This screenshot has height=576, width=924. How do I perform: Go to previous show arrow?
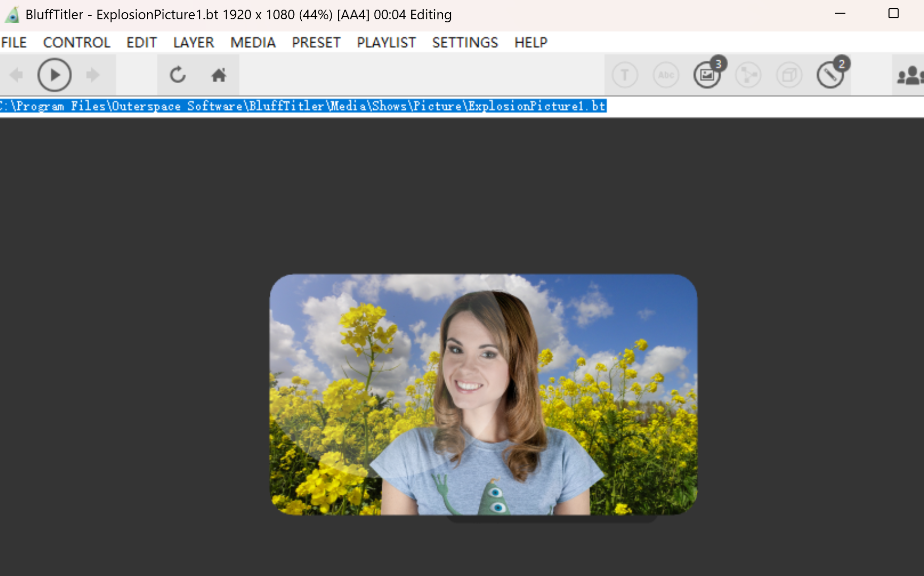pos(16,75)
